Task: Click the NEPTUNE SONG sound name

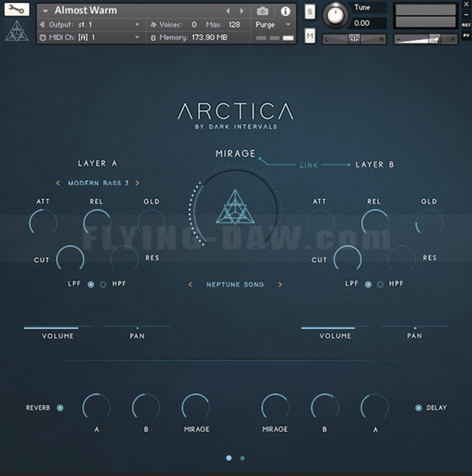Action: click(x=235, y=285)
